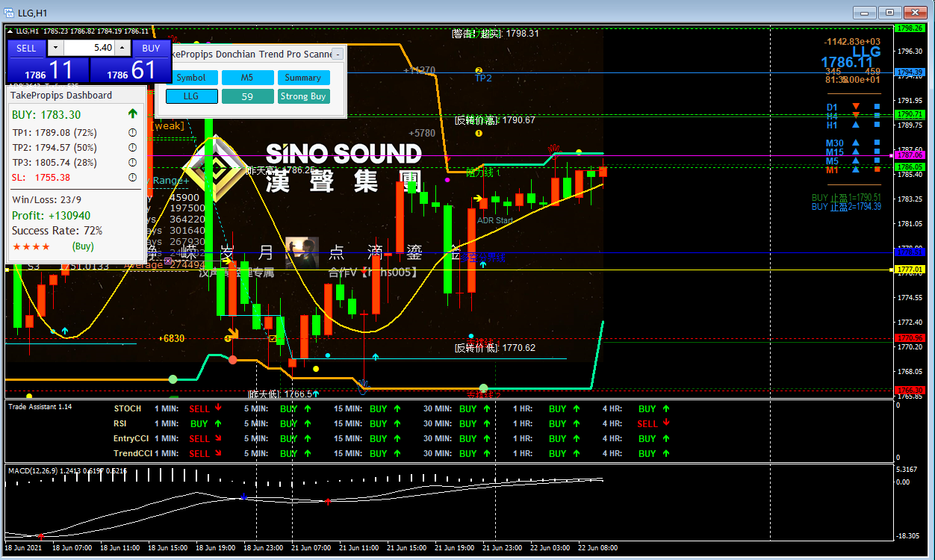Viewport: 935px width, 560px height.
Task: Click the ADR Start label on chart
Action: point(495,220)
